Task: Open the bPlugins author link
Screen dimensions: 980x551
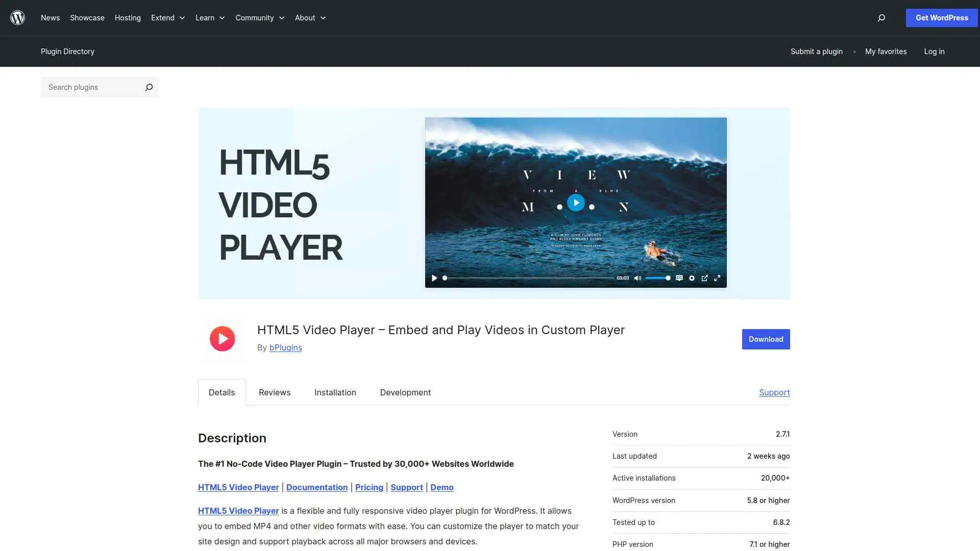Action: point(285,347)
